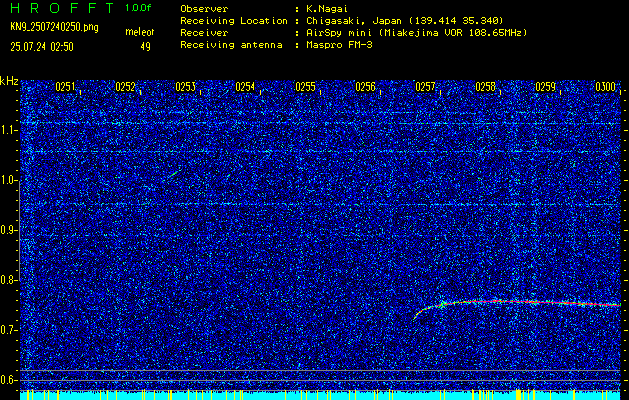Click the 0300 time marker

pos(605,87)
